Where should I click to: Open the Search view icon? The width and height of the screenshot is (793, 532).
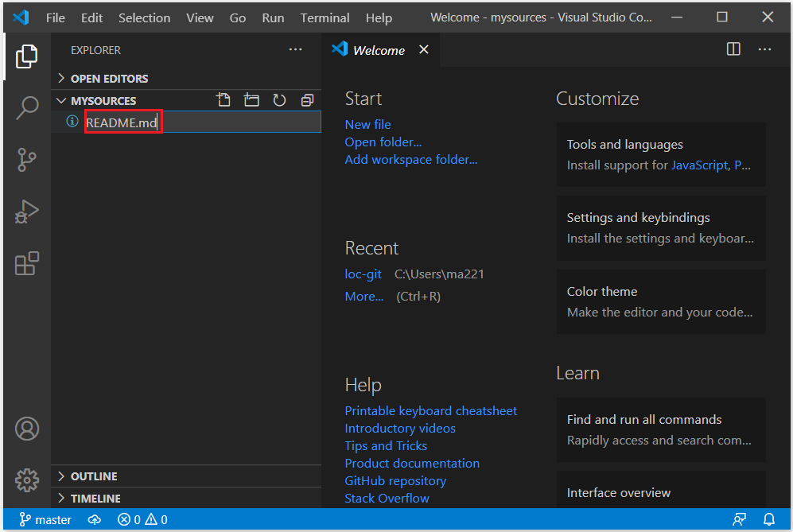27,107
